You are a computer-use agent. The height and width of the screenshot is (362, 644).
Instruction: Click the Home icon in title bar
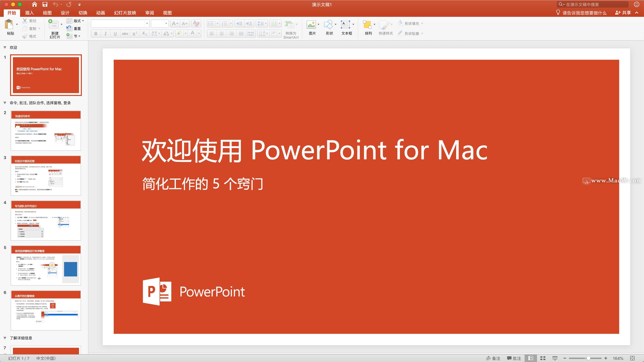tap(35, 4)
